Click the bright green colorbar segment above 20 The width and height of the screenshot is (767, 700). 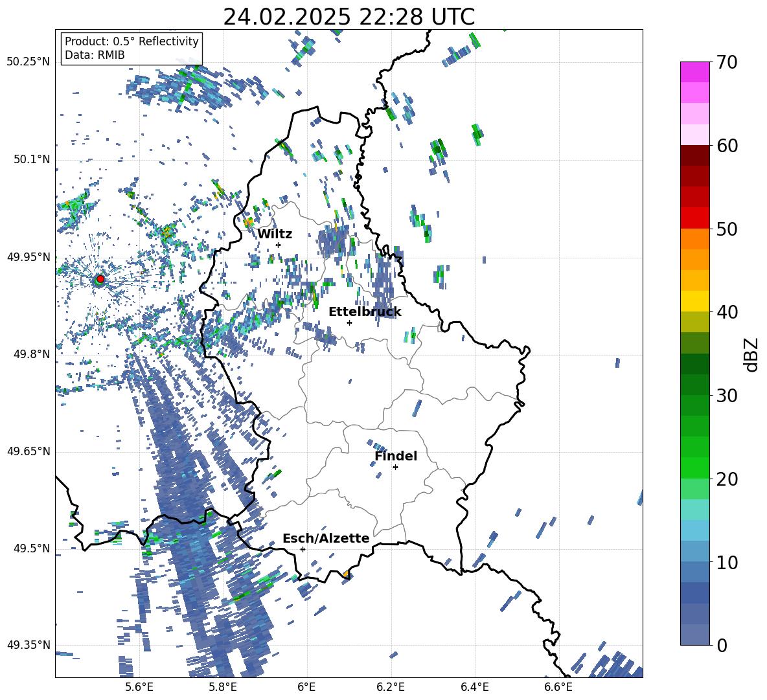point(694,468)
